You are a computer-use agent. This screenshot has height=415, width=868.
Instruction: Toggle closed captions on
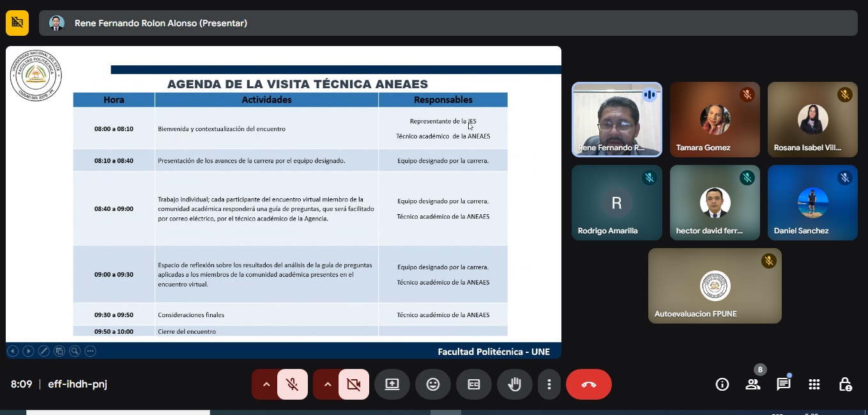(x=474, y=384)
